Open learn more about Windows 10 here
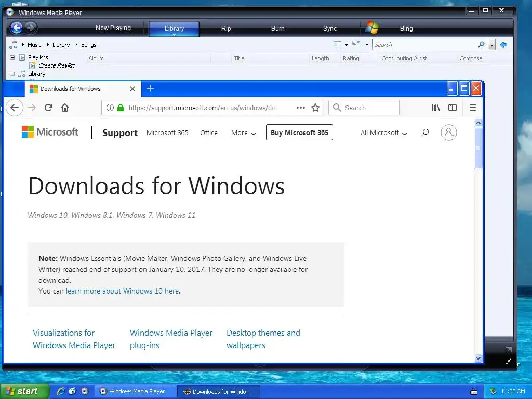The height and width of the screenshot is (399, 532). (x=123, y=291)
